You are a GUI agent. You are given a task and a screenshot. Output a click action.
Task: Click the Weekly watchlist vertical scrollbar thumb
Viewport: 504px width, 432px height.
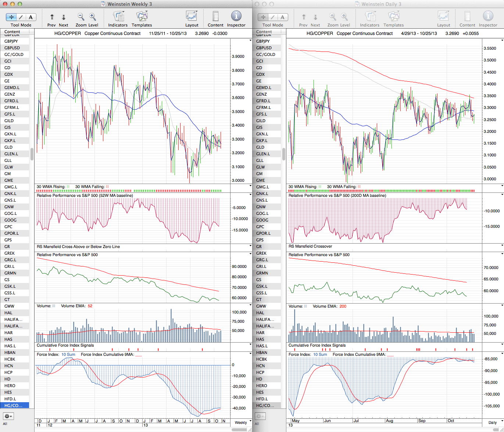coord(32,154)
